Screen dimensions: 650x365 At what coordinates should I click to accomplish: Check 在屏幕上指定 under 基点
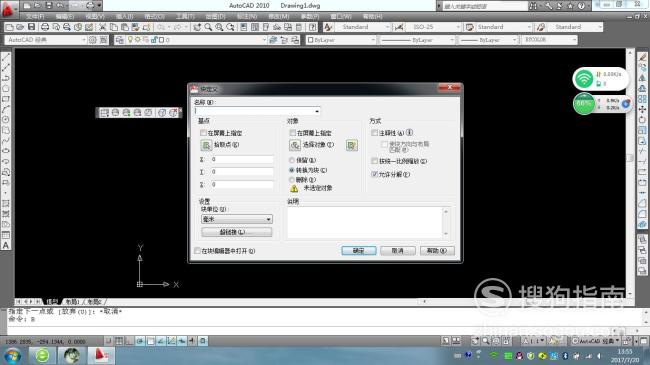tap(203, 133)
